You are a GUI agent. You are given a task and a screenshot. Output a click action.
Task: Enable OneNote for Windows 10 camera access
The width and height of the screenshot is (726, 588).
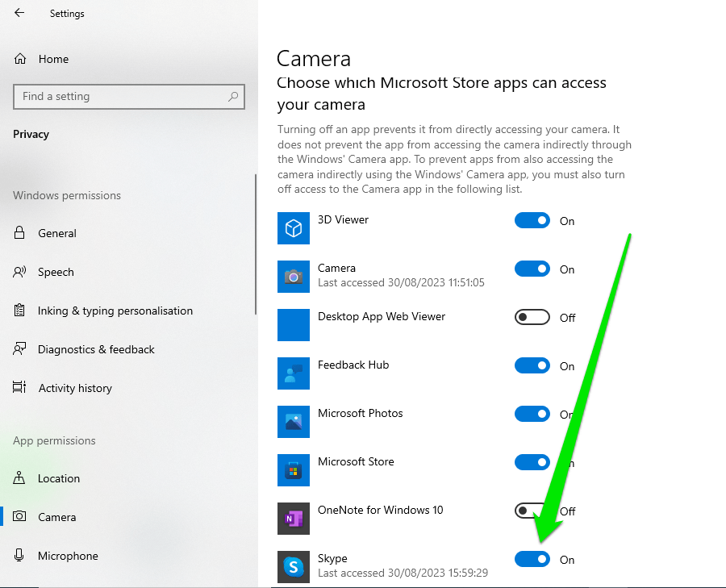pos(532,511)
